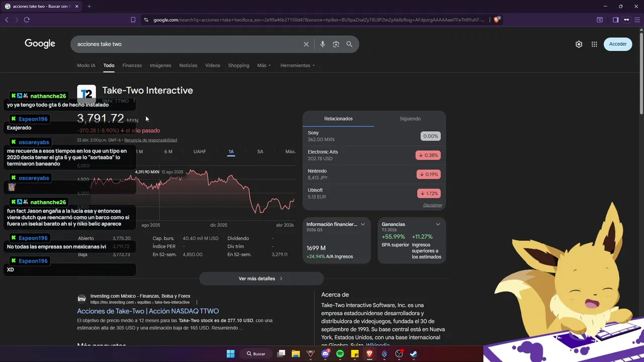Click the bookmark icon in address bar

point(133,20)
